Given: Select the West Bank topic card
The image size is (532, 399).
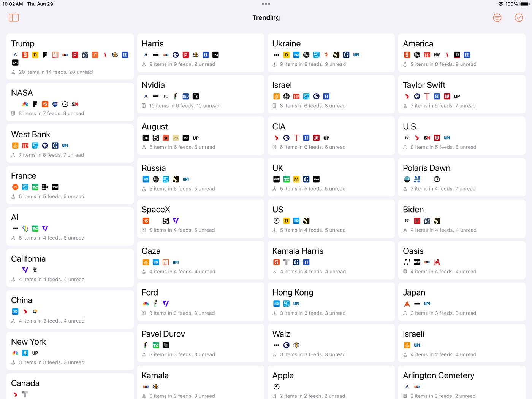Looking at the screenshot, I should (x=70, y=143).
